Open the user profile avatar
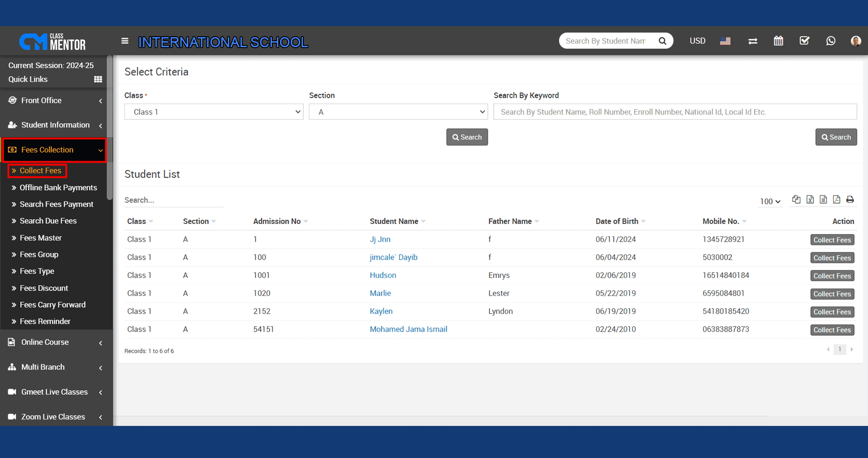The image size is (868, 458). tap(856, 41)
